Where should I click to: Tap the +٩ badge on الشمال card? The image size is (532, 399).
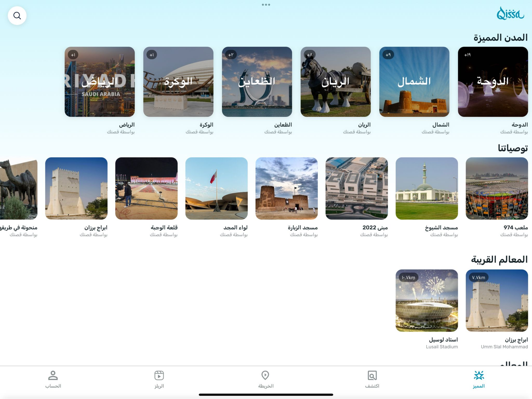click(388, 55)
